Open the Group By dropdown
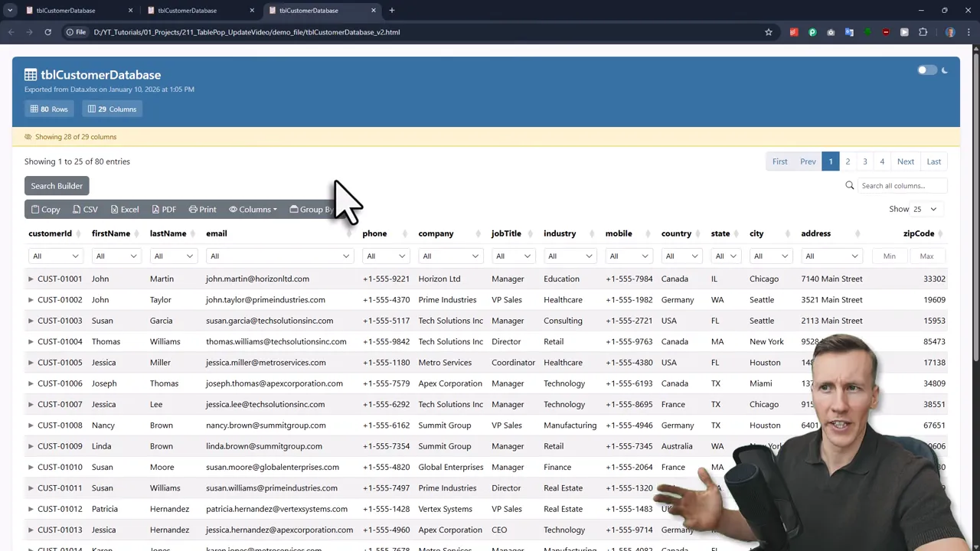 pos(312,209)
